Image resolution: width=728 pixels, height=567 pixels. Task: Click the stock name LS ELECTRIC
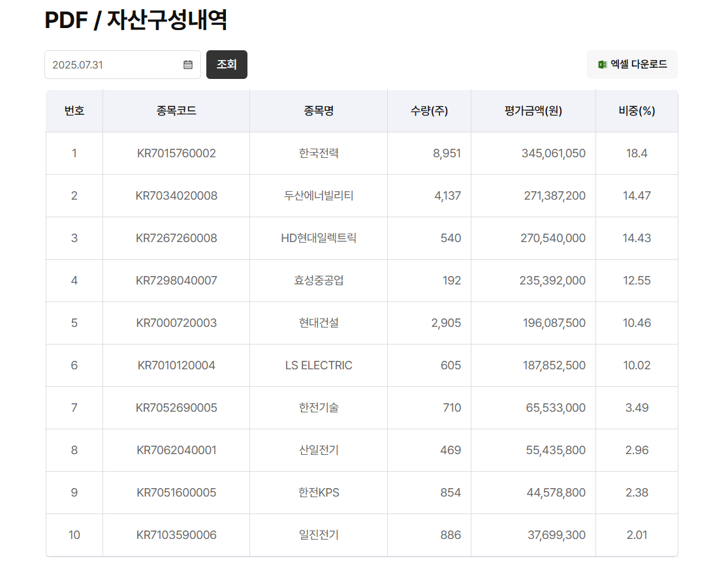pos(319,365)
